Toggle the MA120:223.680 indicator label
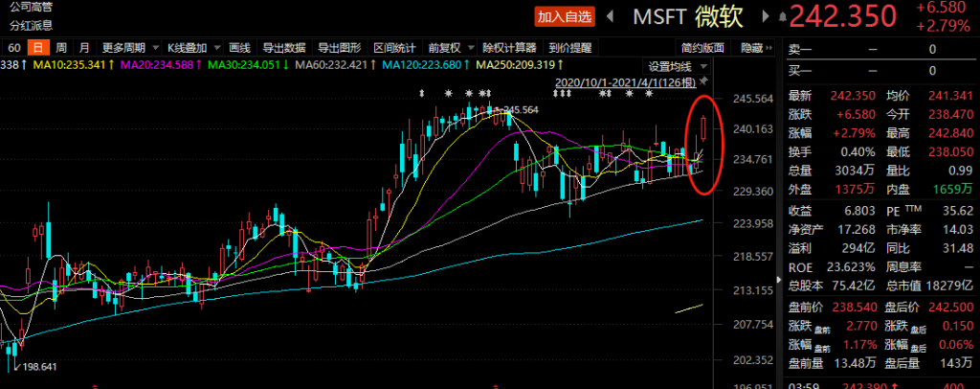This screenshot has height=389, width=980. coord(426,64)
